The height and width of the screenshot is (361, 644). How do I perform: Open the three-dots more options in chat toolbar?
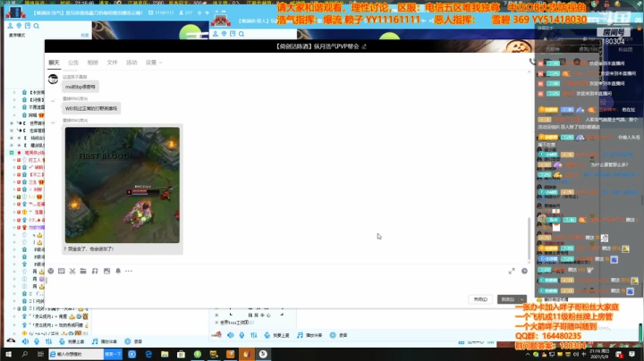129,271
